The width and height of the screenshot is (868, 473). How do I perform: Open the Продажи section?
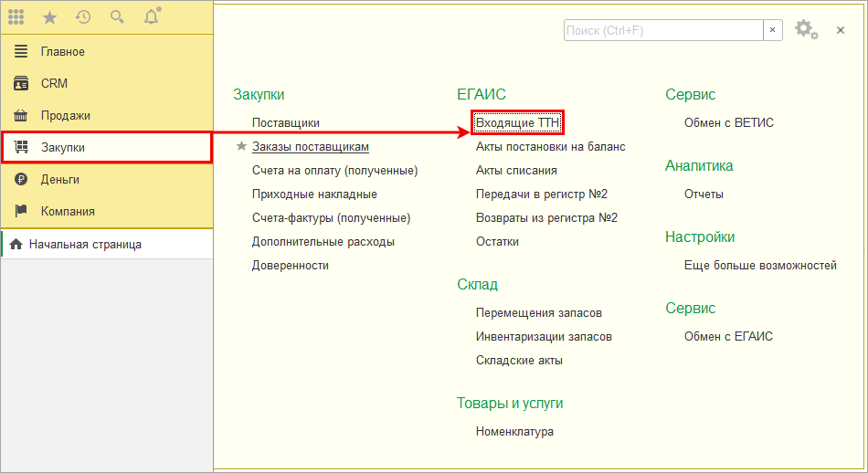click(107, 115)
